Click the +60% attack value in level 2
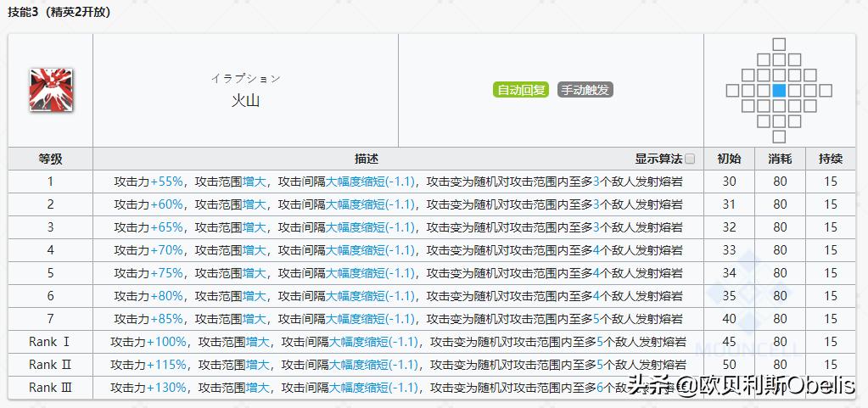This screenshot has height=408, width=868. 166,204
